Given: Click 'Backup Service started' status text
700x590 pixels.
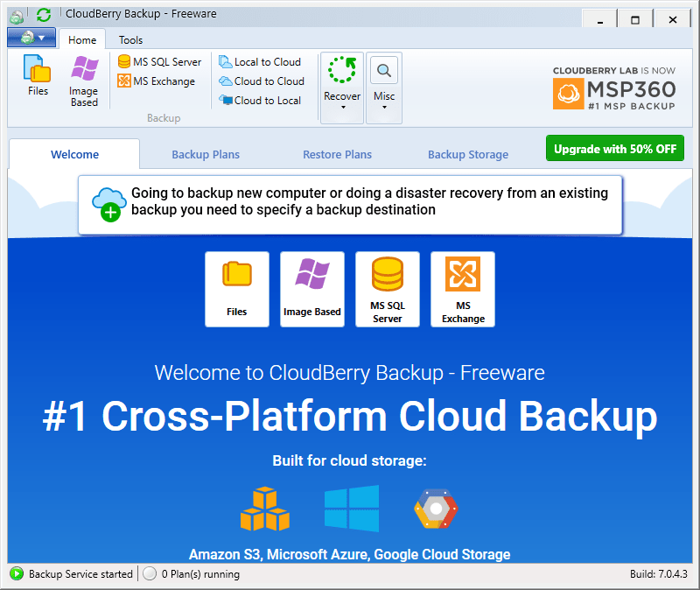Looking at the screenshot, I should pyautogui.click(x=80, y=574).
